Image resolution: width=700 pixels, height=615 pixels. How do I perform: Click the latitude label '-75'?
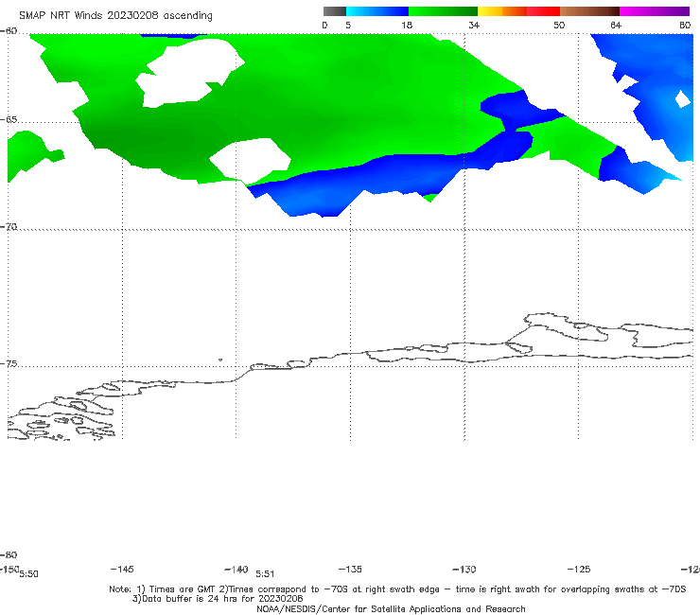9,363
